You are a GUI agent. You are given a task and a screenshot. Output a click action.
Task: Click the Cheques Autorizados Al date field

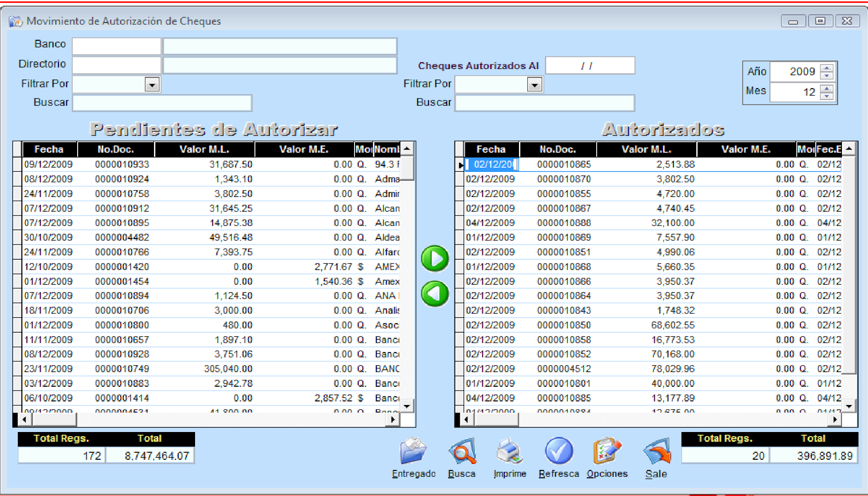[589, 66]
